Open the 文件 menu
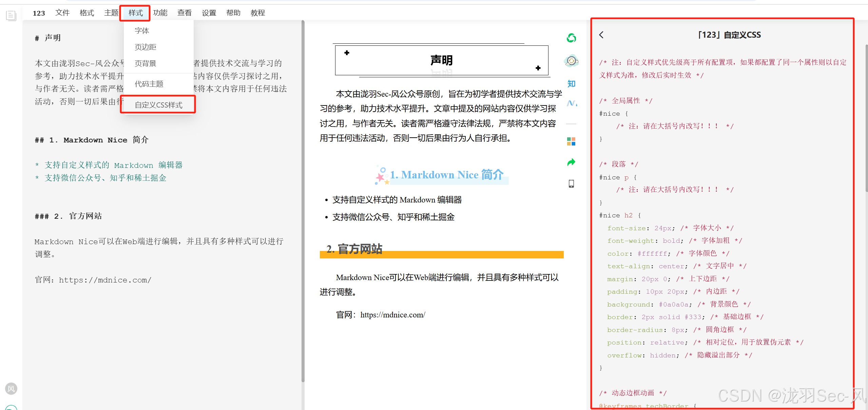 pyautogui.click(x=62, y=13)
